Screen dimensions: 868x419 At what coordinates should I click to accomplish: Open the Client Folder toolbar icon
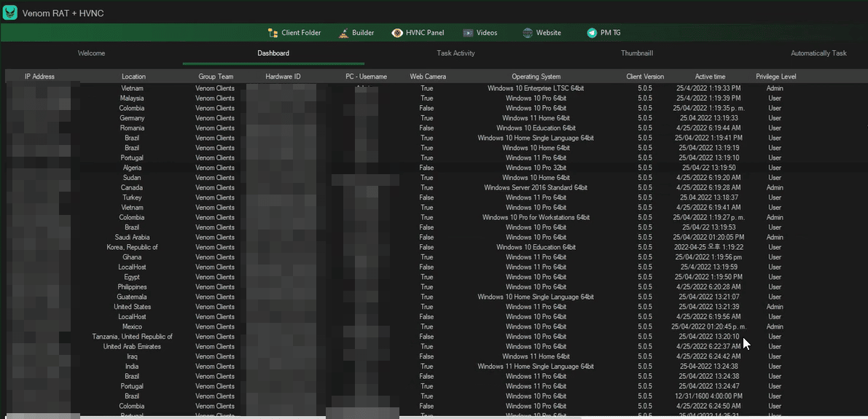[273, 33]
